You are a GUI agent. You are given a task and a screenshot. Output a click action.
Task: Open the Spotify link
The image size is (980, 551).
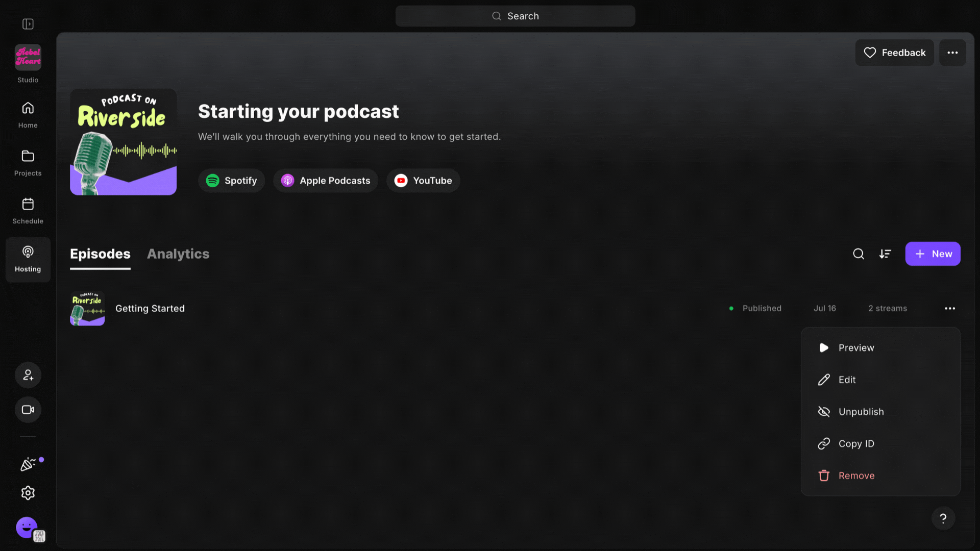click(231, 181)
